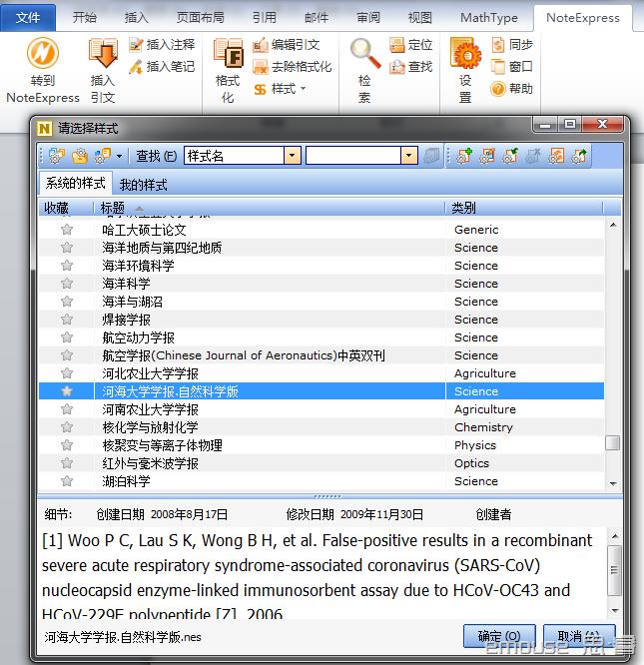Toggle favorite star for 海洋环境科学
This screenshot has height=665, width=644.
click(x=67, y=266)
